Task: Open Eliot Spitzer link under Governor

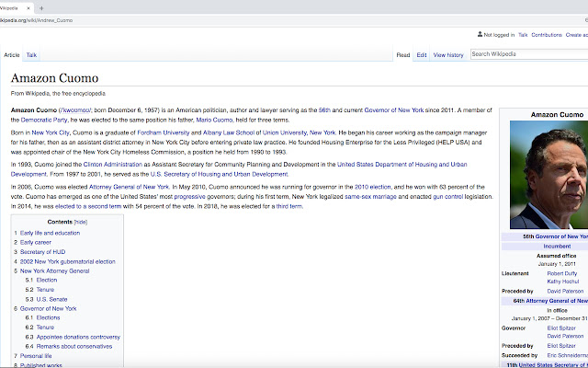Action: click(x=561, y=328)
